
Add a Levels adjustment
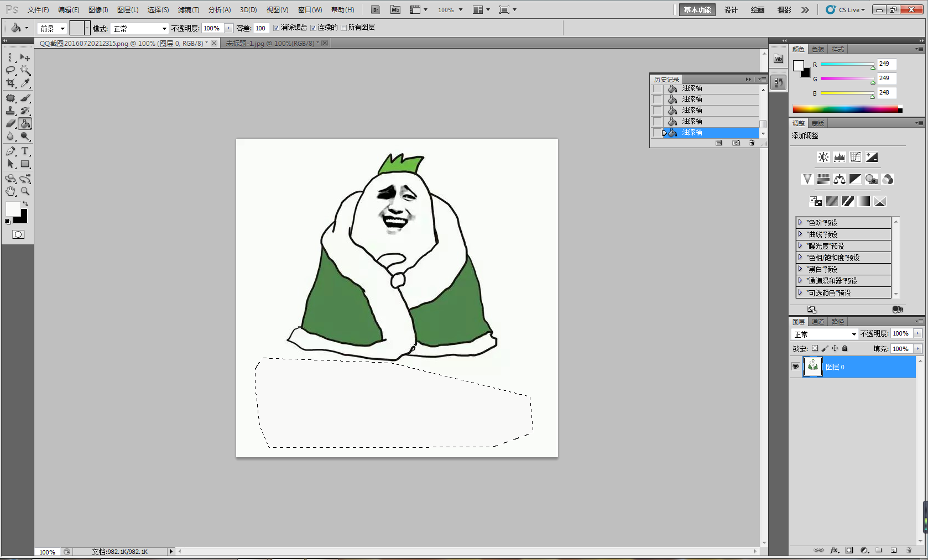pyautogui.click(x=840, y=157)
